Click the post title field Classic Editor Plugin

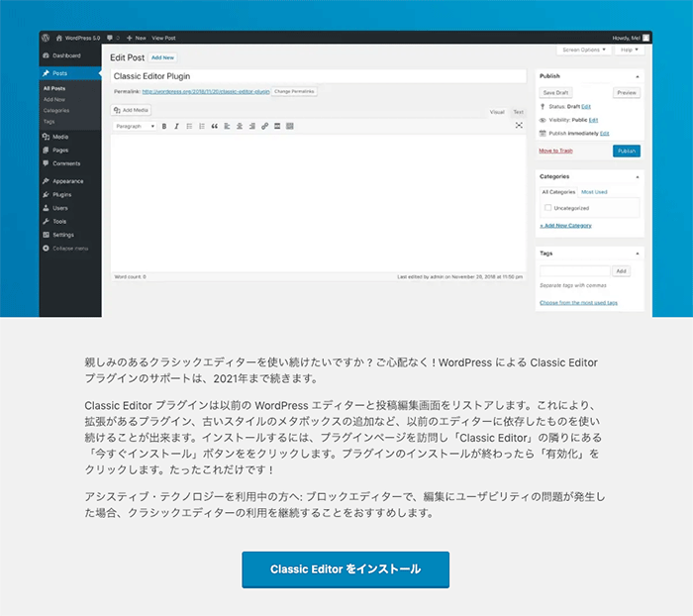[318, 76]
